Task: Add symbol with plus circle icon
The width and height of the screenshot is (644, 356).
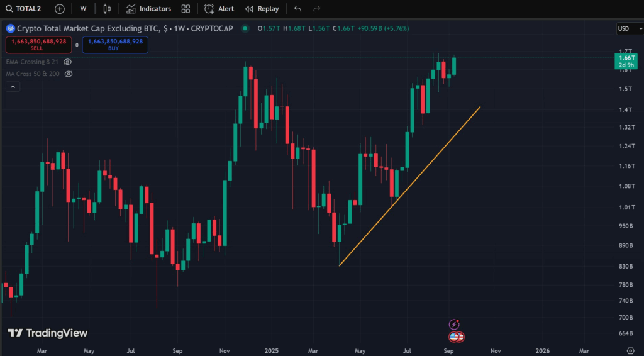Action: pos(60,9)
